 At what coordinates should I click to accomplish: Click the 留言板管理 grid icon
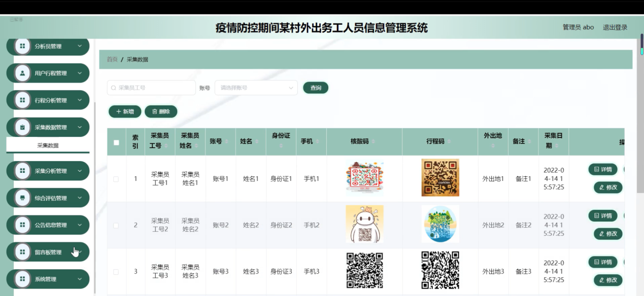tap(22, 252)
